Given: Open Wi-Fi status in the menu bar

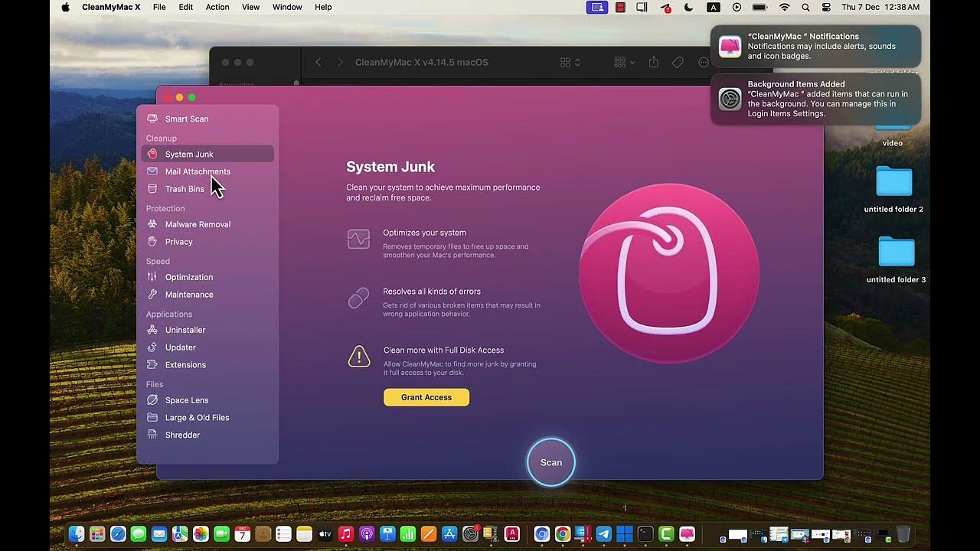Looking at the screenshot, I should pos(784,7).
